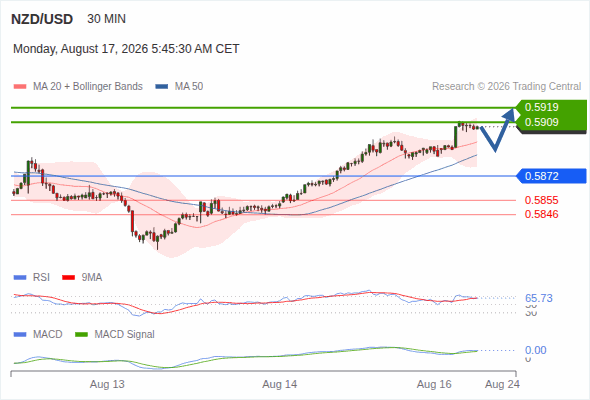The height and width of the screenshot is (400, 590).
Task: Click the RSI value 65.73
Action: pos(539,298)
